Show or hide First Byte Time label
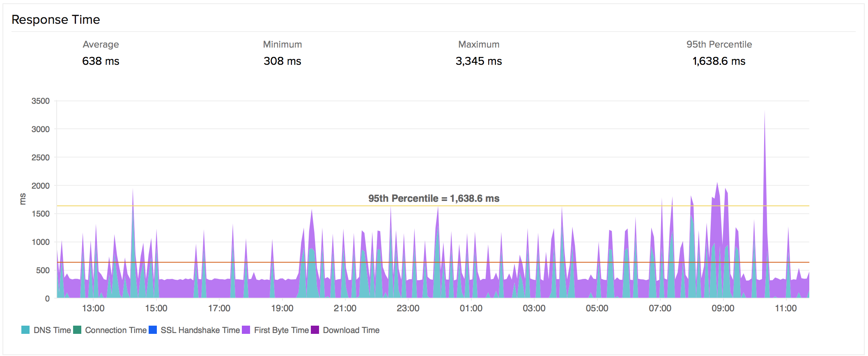 [281, 330]
